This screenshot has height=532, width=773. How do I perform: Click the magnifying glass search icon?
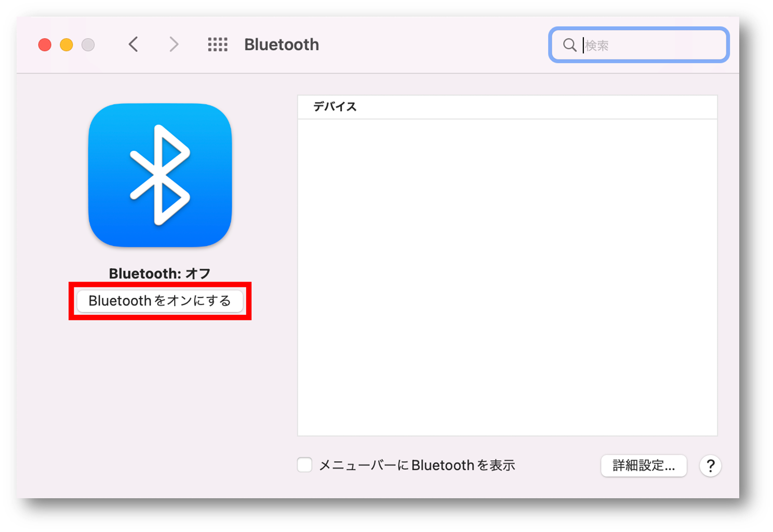coord(569,45)
